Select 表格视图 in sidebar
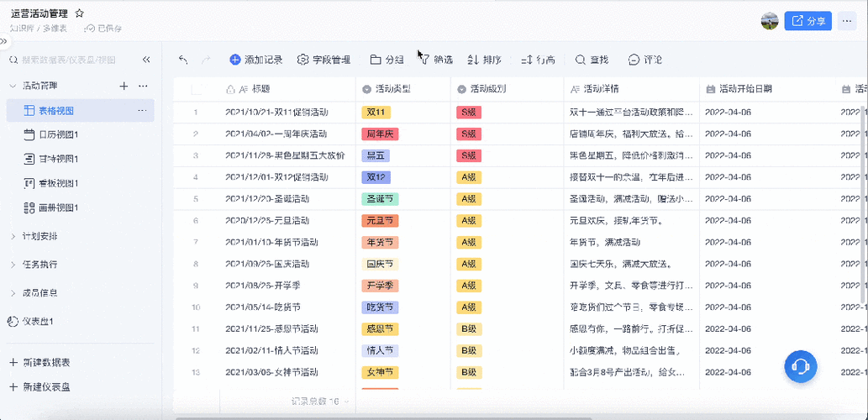The image size is (868, 420). coord(81,111)
